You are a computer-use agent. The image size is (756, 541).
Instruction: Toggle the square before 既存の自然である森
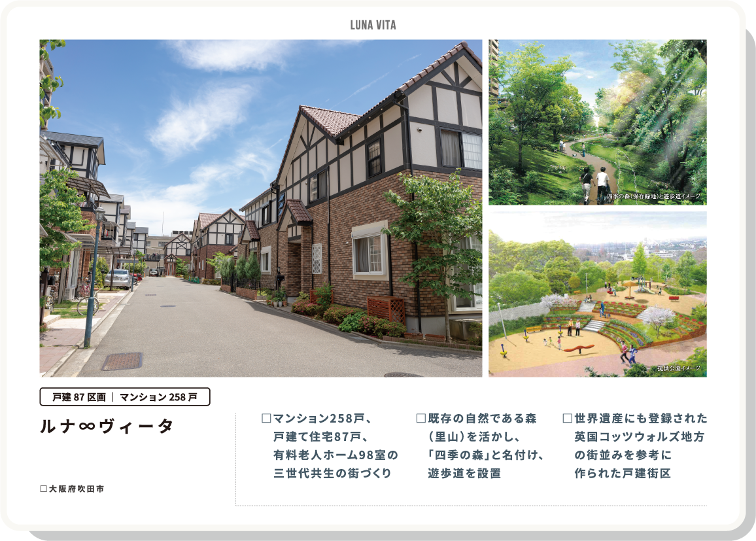pos(421,418)
